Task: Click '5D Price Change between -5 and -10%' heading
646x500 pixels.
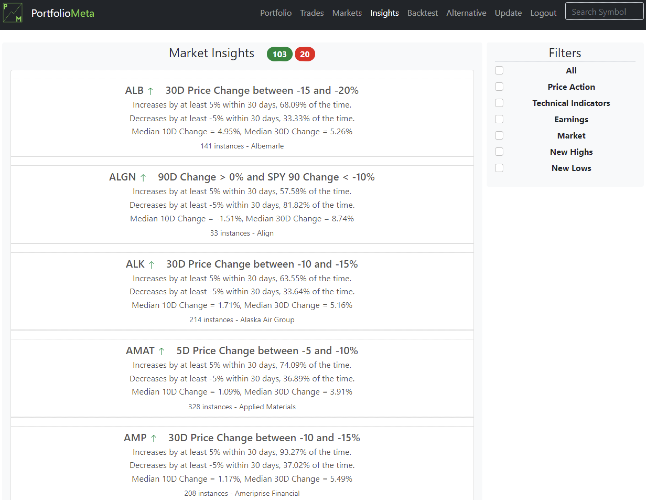Action: [x=267, y=350]
